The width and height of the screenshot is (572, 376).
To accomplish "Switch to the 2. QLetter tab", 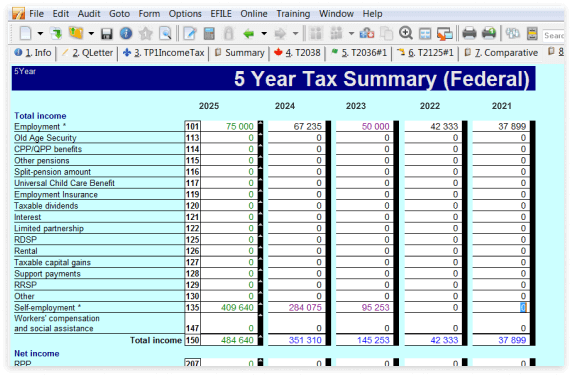I will click(x=87, y=53).
